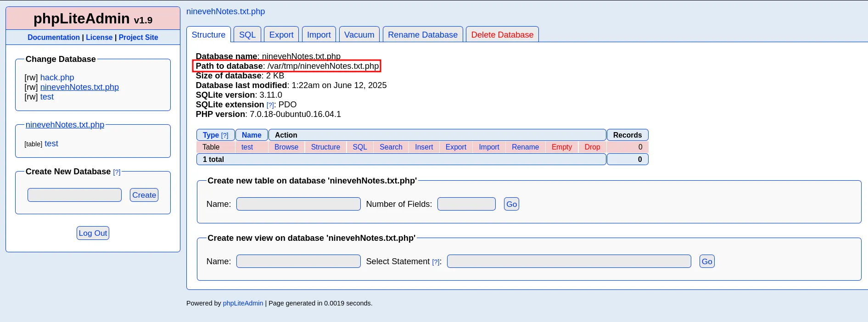Open the Export tab
Viewport: 868px width, 322px height.
[x=281, y=35]
